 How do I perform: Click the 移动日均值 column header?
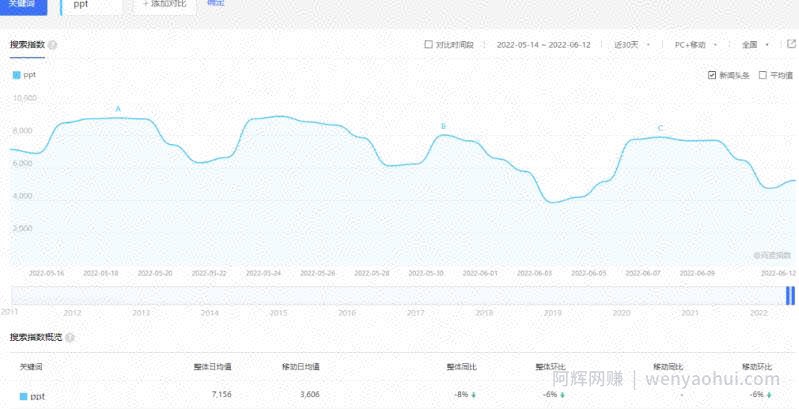(x=301, y=367)
